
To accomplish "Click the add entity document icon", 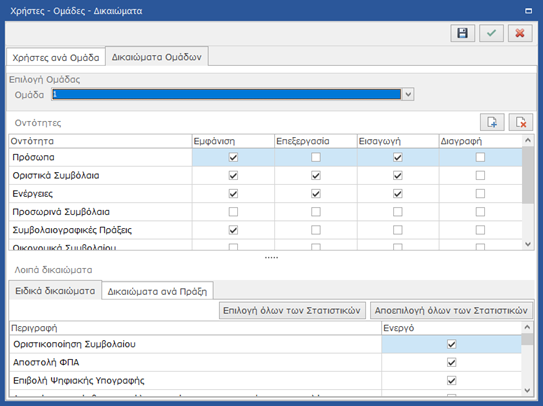I will 492,122.
